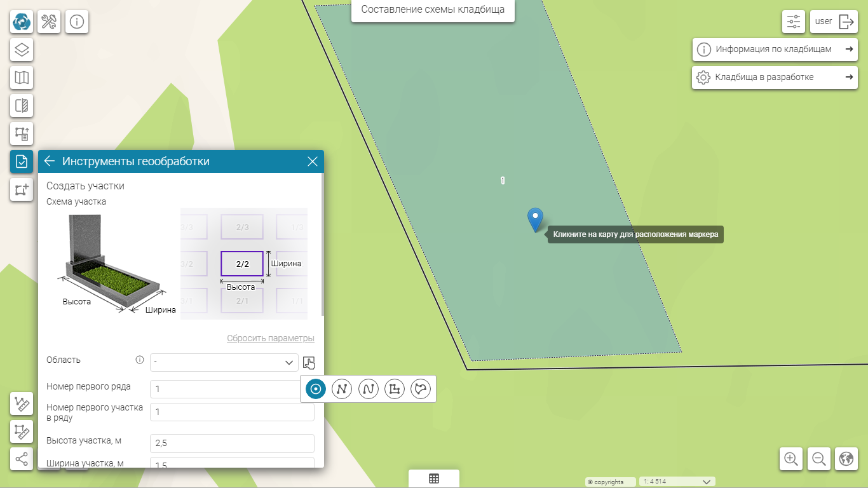This screenshot has height=488, width=868.
Task: Click the Высота участка input field
Action: tap(232, 443)
